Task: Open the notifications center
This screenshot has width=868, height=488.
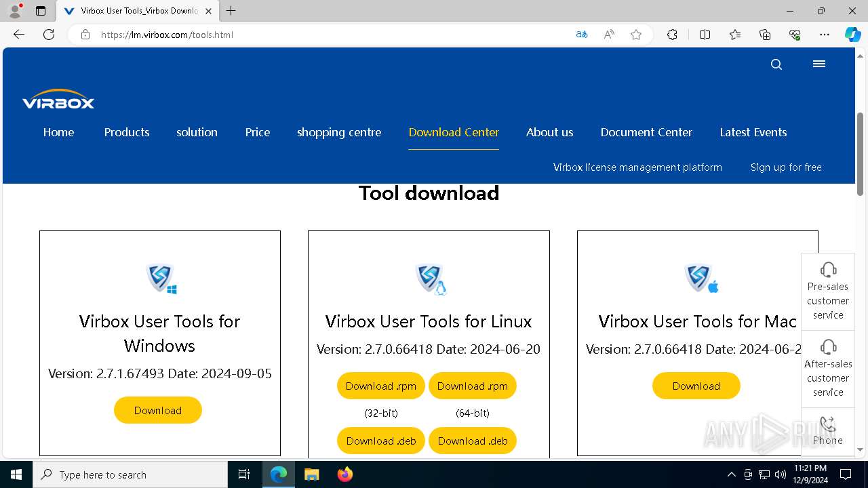Action: point(846,474)
